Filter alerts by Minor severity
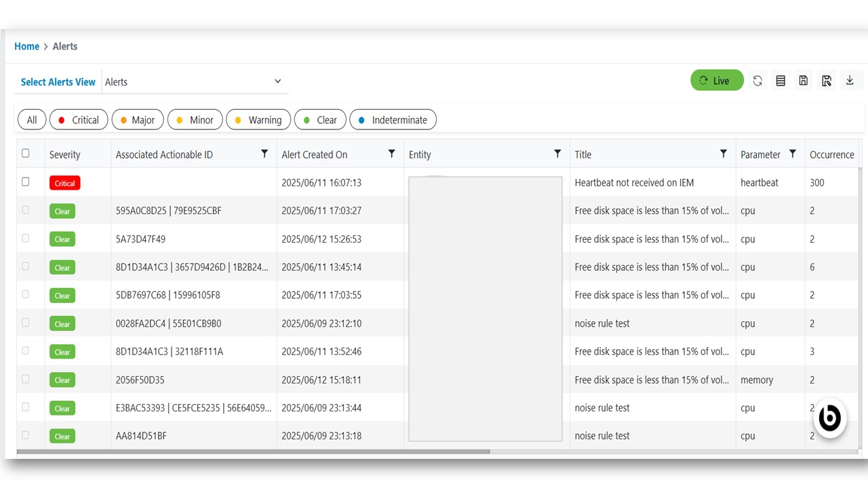The width and height of the screenshot is (868, 488). [195, 120]
